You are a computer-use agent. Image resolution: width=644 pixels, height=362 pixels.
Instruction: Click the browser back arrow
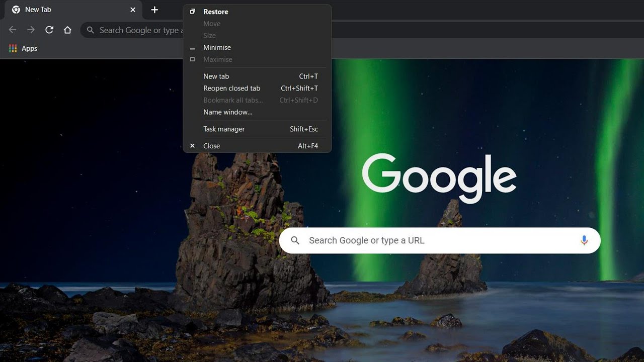click(13, 30)
